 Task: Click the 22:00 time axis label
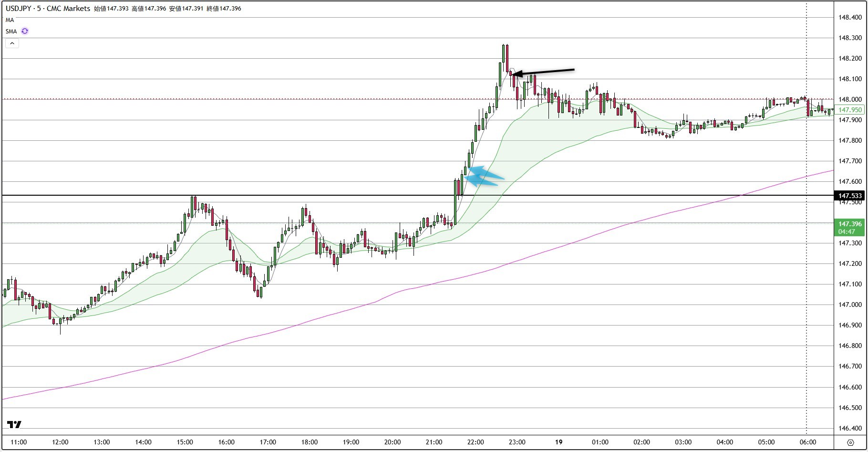tap(475, 442)
